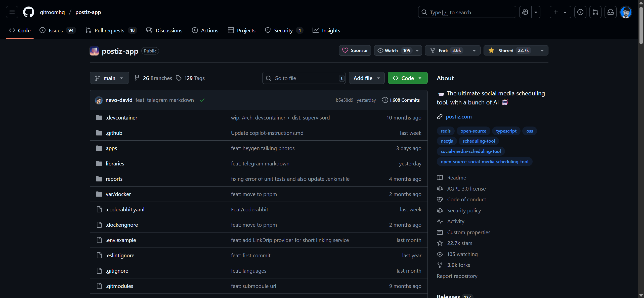The width and height of the screenshot is (644, 298).
Task: Open the notifications inbox icon
Action: pos(611,12)
